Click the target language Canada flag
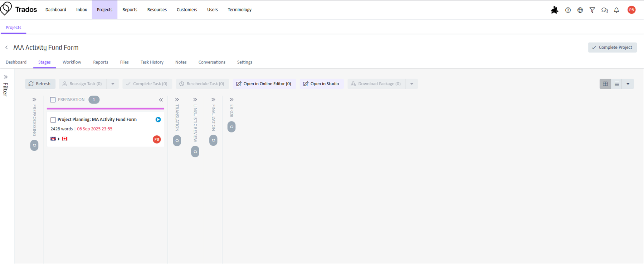This screenshot has width=644, height=264. (65, 139)
